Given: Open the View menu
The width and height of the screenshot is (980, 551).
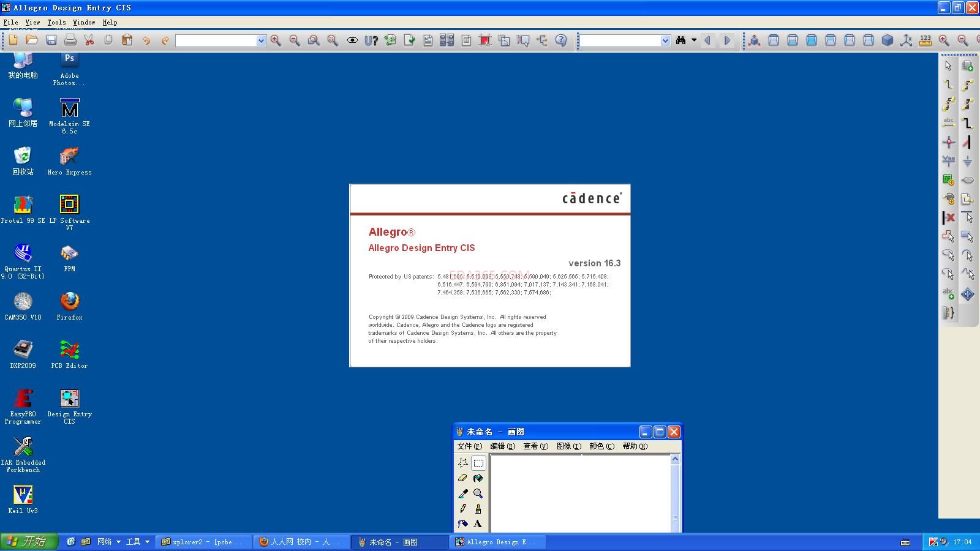Looking at the screenshot, I should click(32, 22).
